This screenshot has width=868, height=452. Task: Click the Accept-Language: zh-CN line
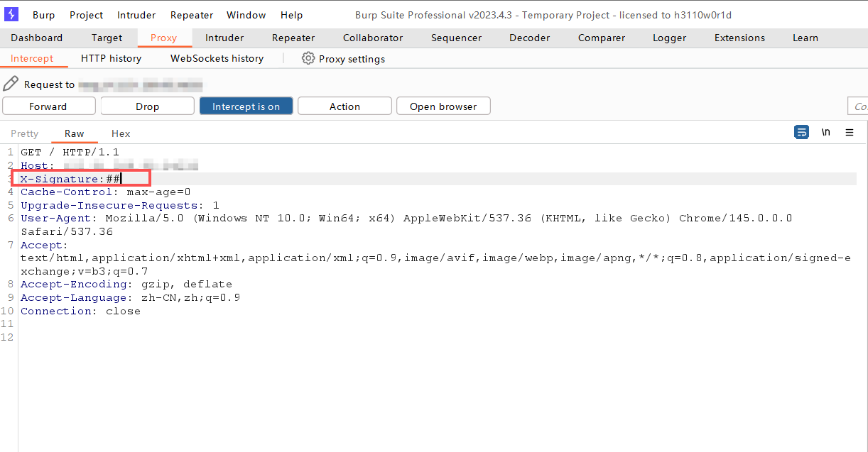pyautogui.click(x=130, y=297)
